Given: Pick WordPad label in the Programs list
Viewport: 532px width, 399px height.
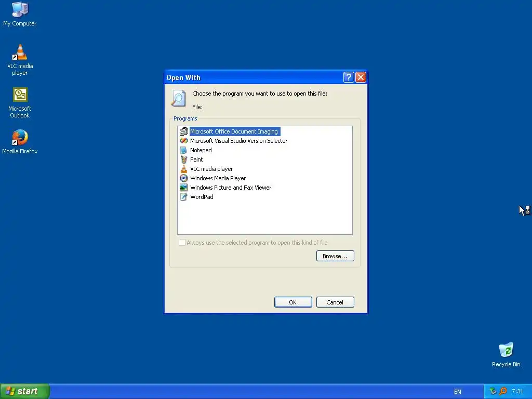Looking at the screenshot, I should 202,197.
